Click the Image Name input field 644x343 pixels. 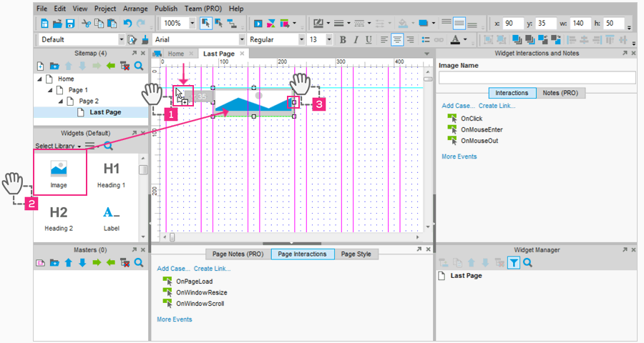click(537, 78)
